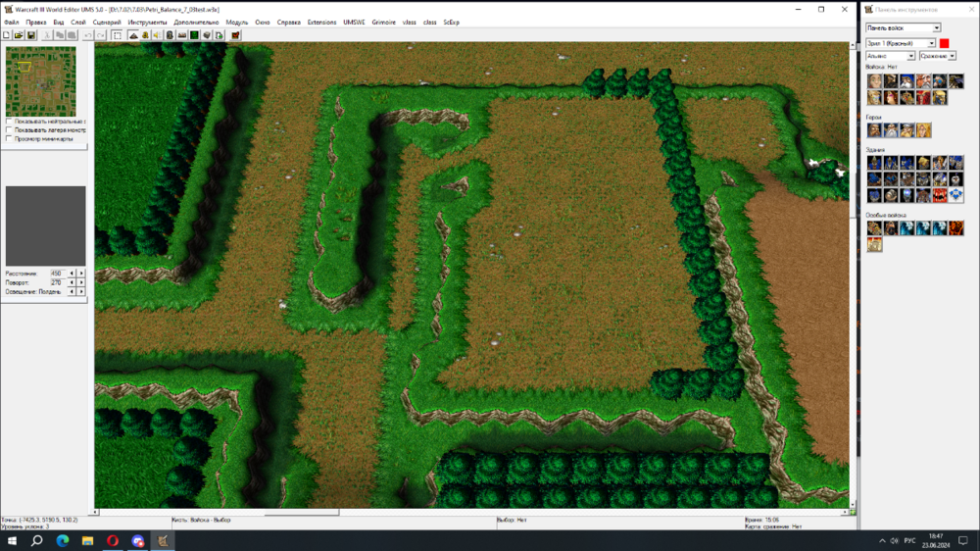
Task: Increase the Расстояние value with right arrow
Action: (81, 273)
